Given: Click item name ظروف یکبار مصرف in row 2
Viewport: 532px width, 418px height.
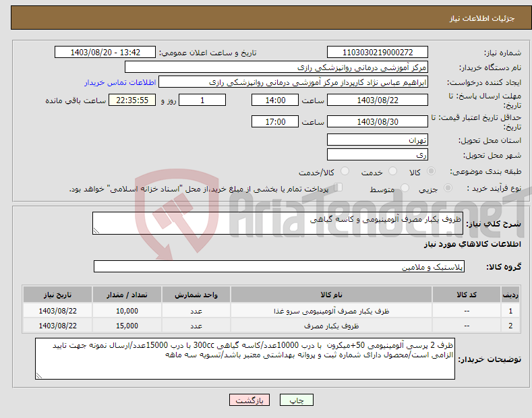Looking at the screenshot, I should pos(331,326).
